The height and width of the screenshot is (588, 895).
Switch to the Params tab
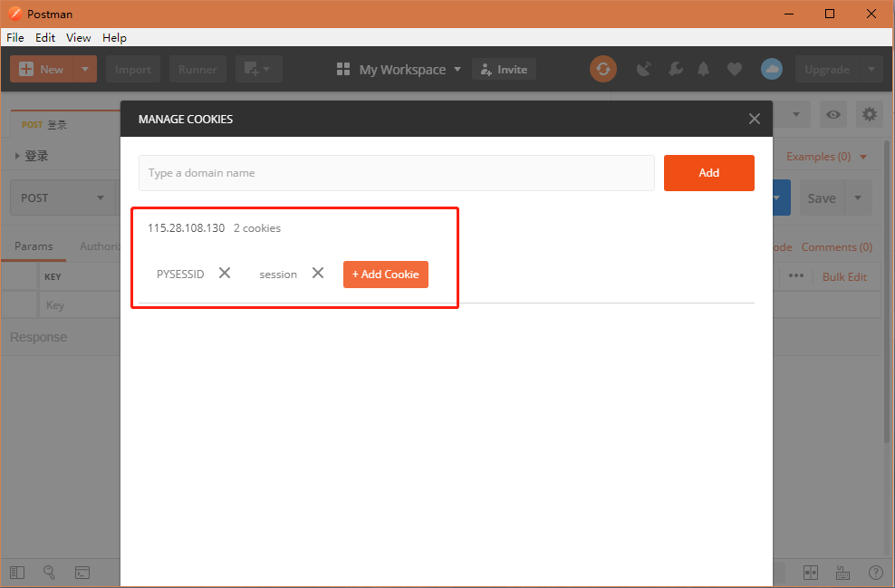34,246
